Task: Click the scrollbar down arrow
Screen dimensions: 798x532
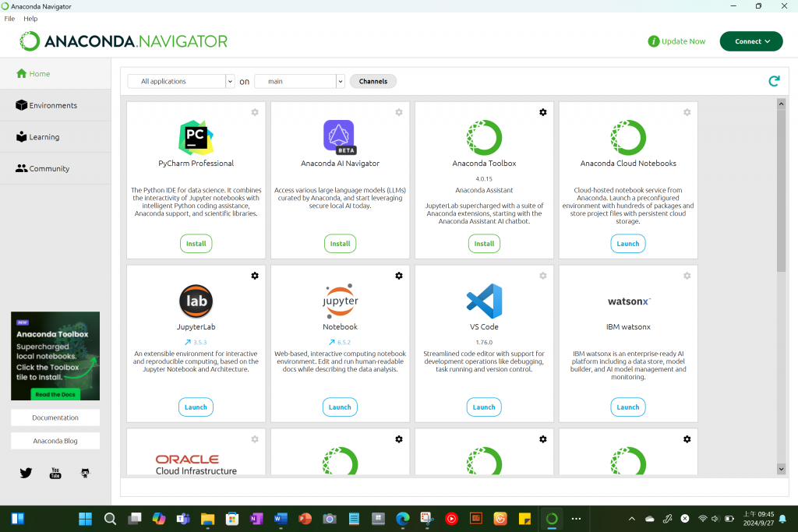Action: (x=781, y=469)
